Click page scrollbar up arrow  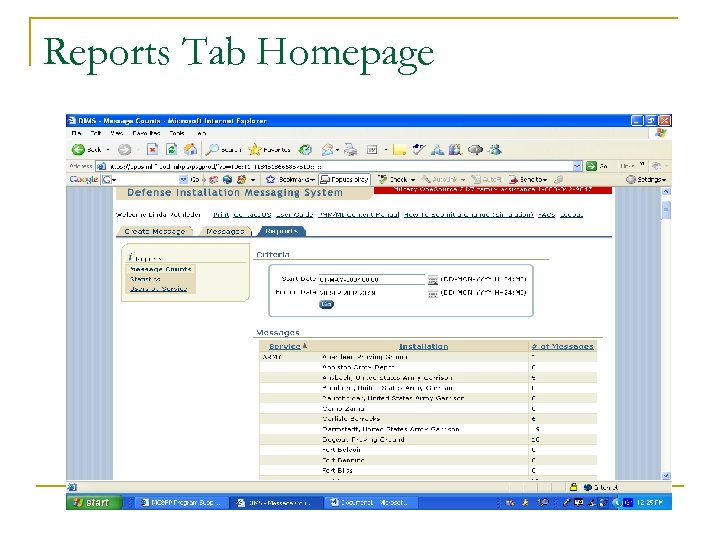click(666, 191)
